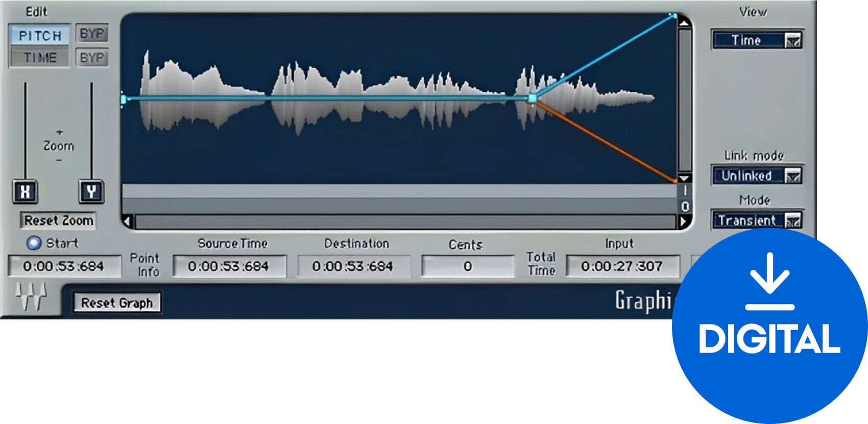Click the graph left scroll arrow
The image size is (868, 424).
click(x=128, y=222)
